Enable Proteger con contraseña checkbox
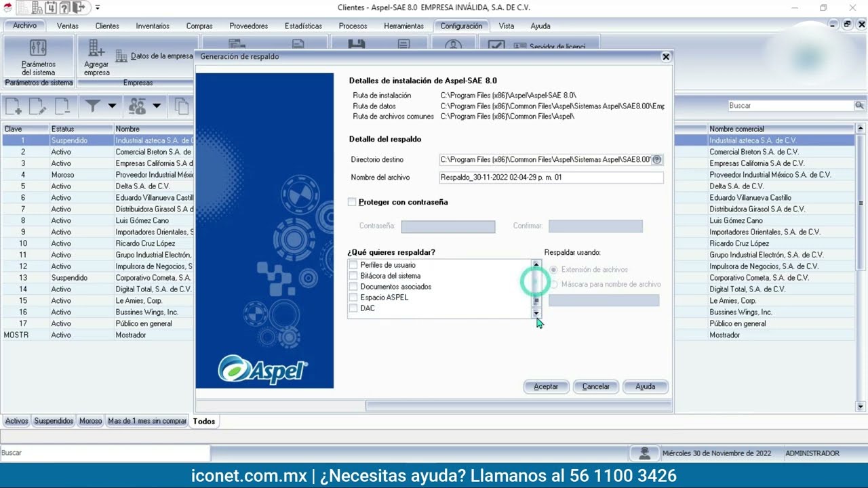868x488 pixels. tap(352, 202)
